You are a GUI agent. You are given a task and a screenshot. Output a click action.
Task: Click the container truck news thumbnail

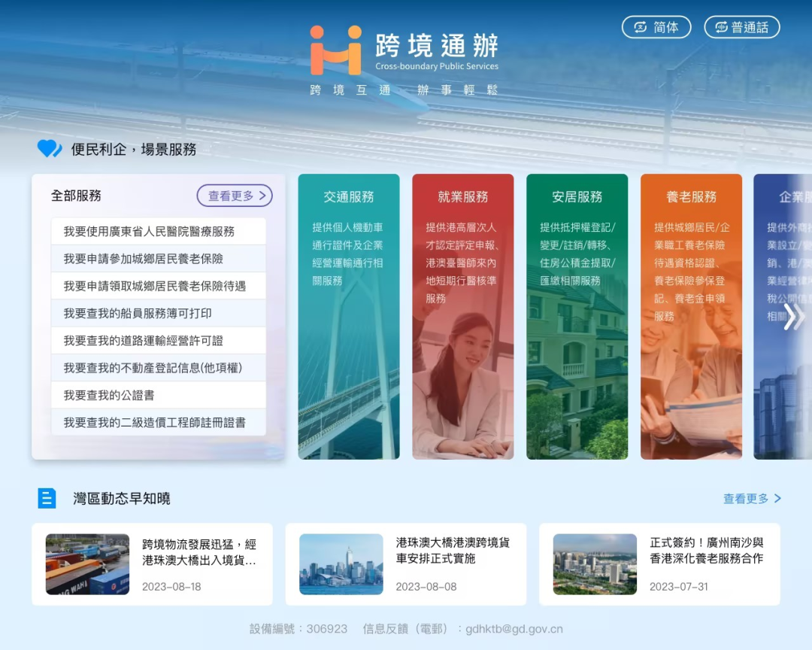(x=87, y=564)
